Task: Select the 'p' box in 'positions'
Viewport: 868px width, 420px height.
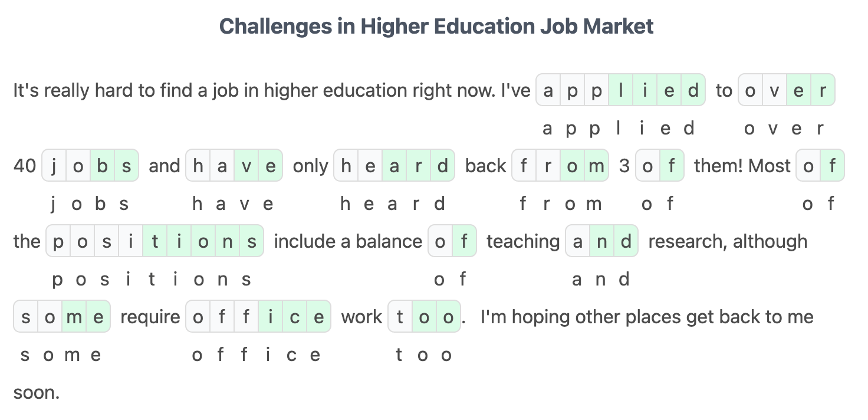Action: point(58,241)
